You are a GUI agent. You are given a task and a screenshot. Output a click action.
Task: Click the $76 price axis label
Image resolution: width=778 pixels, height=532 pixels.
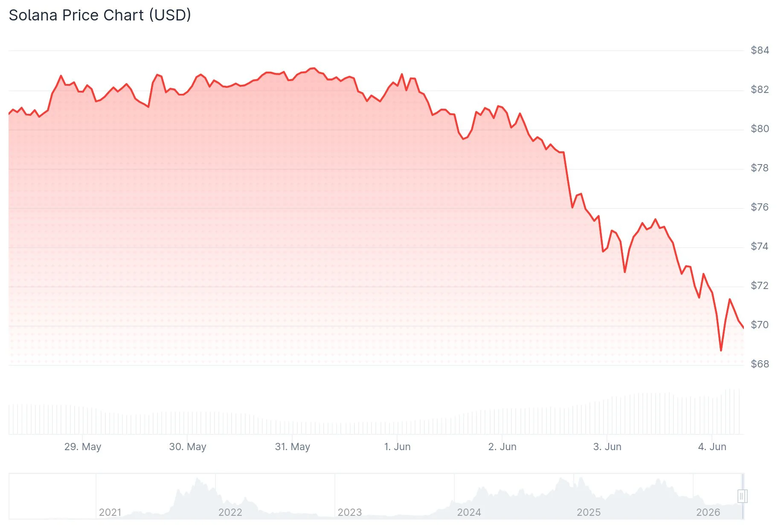click(x=760, y=207)
